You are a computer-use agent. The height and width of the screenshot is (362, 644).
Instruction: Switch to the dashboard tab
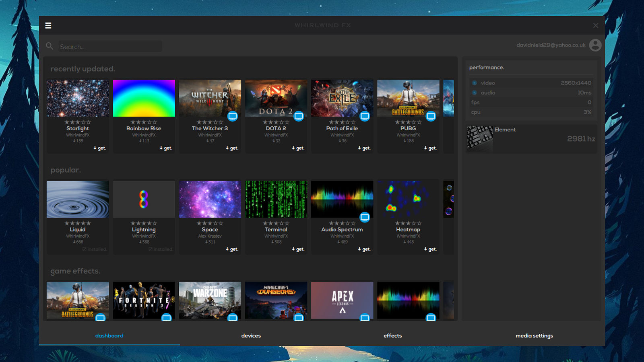(x=109, y=335)
